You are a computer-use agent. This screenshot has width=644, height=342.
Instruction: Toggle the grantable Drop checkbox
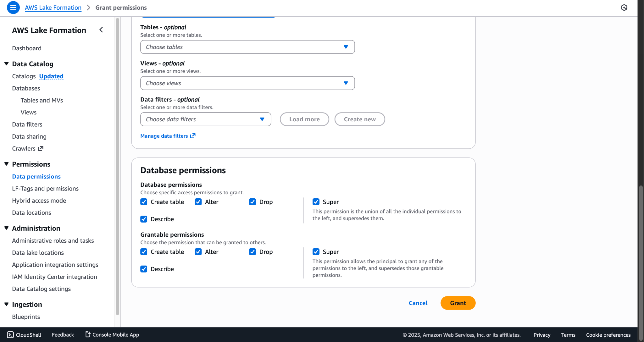[x=253, y=252]
